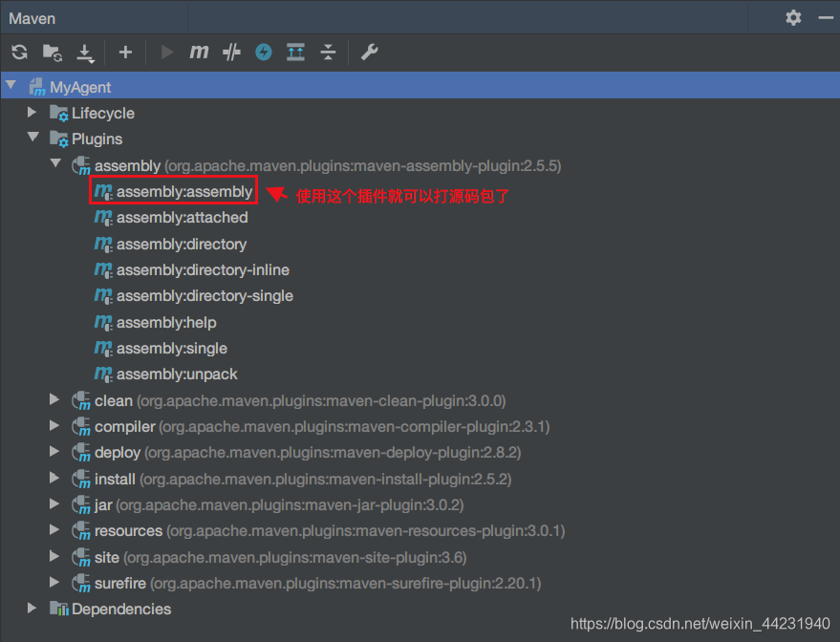Click the Dependencies library icon

pos(59,609)
